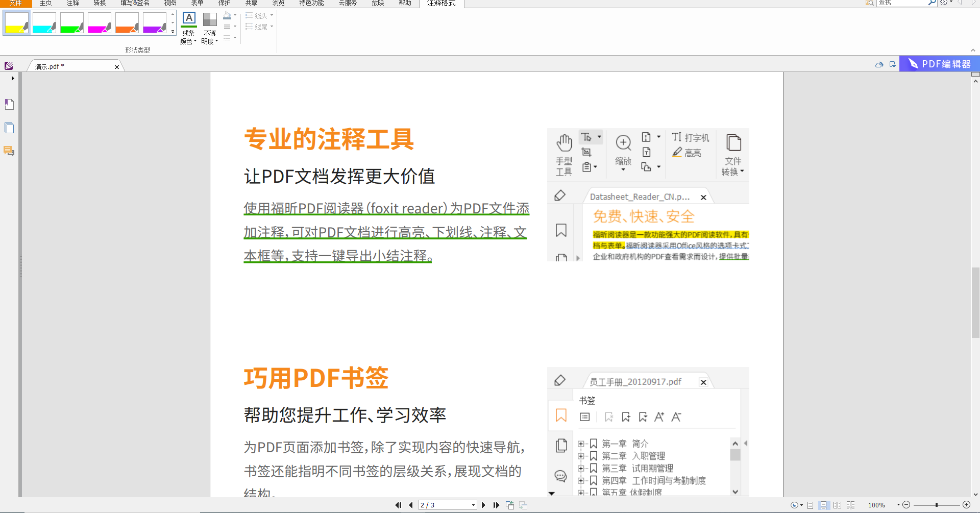Go to the next page of the PDF
Screen dimensions: 980x513
[x=483, y=505]
